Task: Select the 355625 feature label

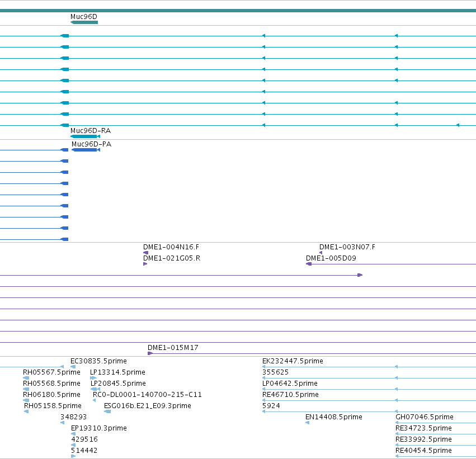Action: coord(275,372)
